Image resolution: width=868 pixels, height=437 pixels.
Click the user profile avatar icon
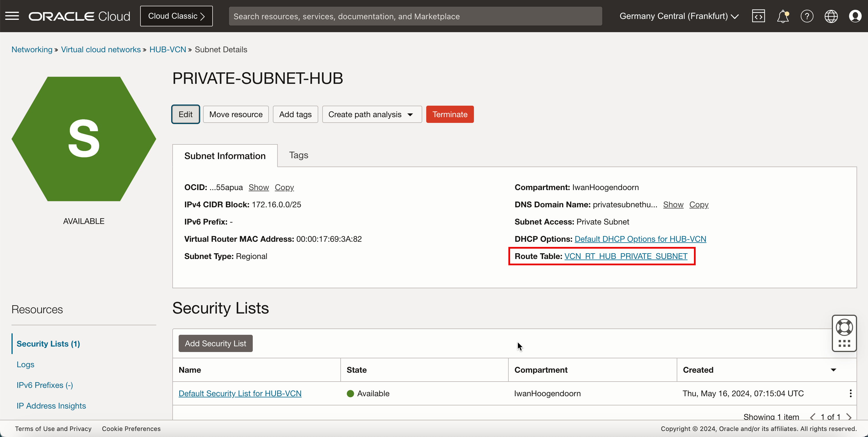[x=855, y=16]
